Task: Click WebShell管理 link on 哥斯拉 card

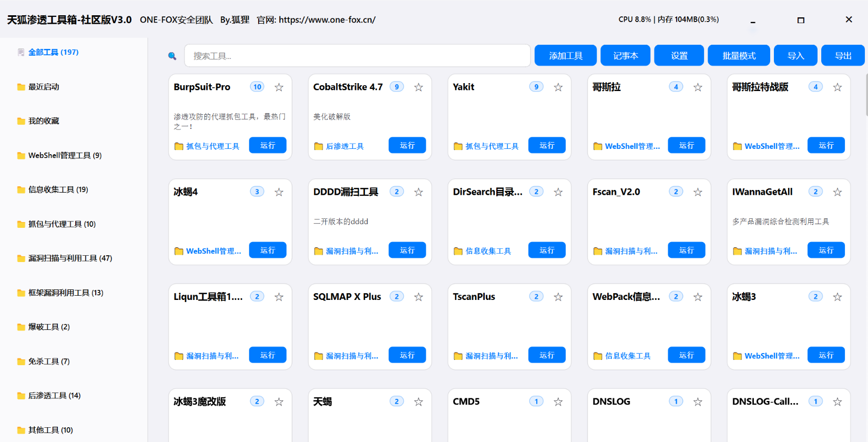Action: click(x=632, y=146)
